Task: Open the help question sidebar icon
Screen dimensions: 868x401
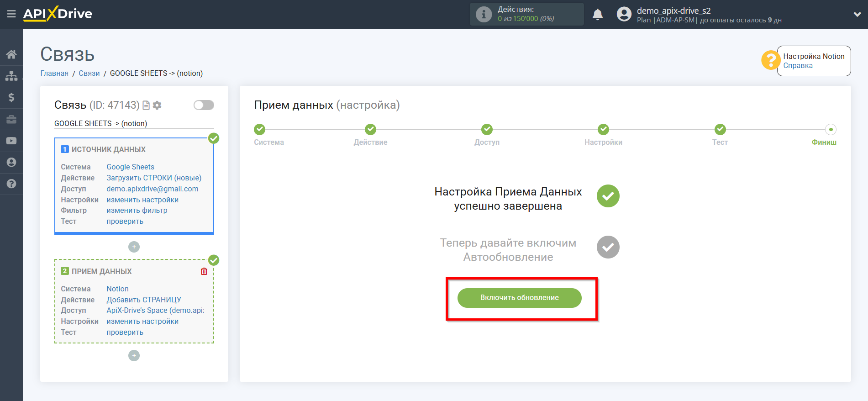Action: coord(11,184)
